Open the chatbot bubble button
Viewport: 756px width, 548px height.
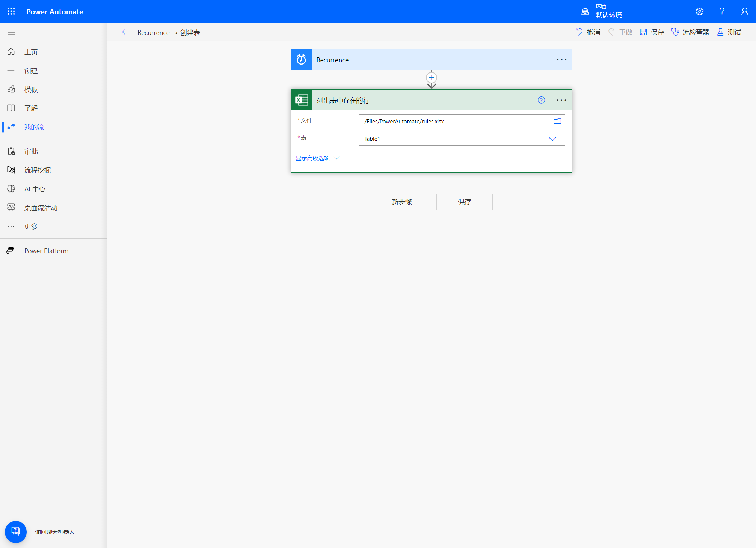click(16, 531)
